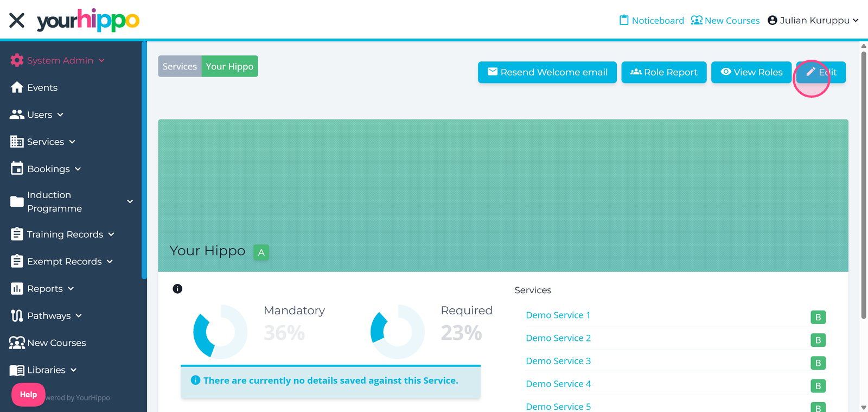Screen dimensions: 868x412
Task: Click the page vertical scrollbar
Action: [864, 185]
